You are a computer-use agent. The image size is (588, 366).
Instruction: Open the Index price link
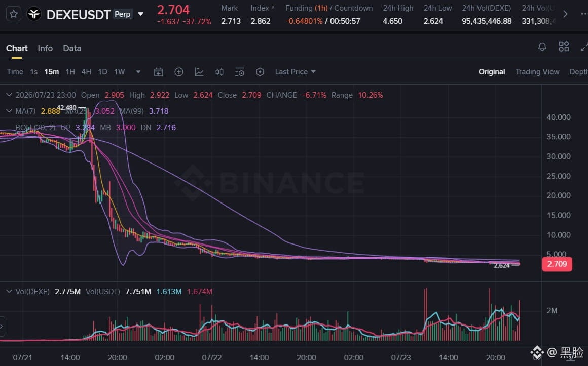pos(262,8)
